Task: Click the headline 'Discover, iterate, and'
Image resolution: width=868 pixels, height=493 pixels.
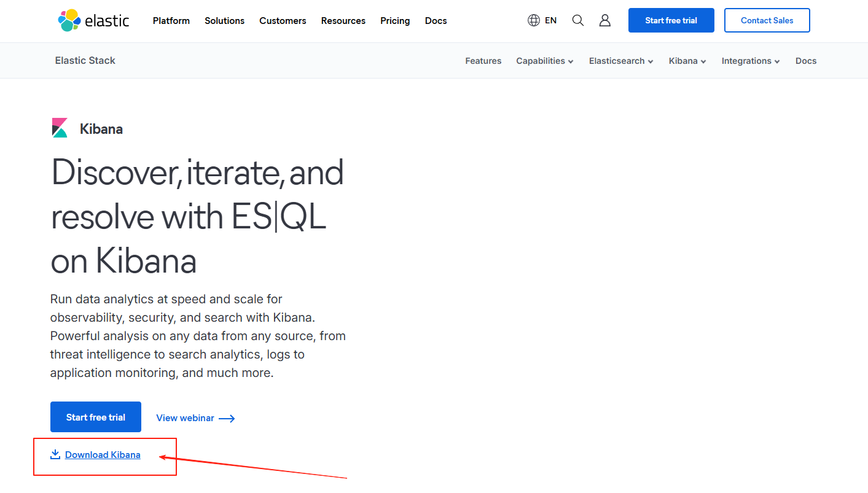Action: coord(197,173)
